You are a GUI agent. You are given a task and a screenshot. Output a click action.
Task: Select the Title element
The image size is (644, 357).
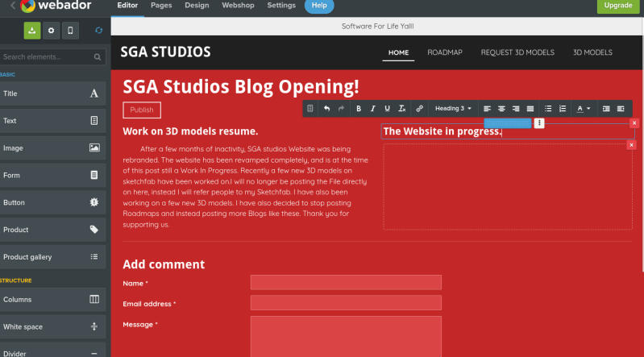(52, 93)
